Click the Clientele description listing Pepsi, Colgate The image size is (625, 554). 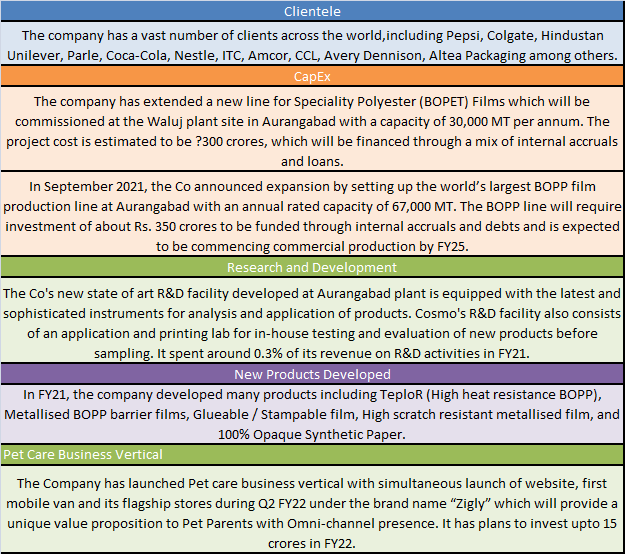click(x=312, y=45)
